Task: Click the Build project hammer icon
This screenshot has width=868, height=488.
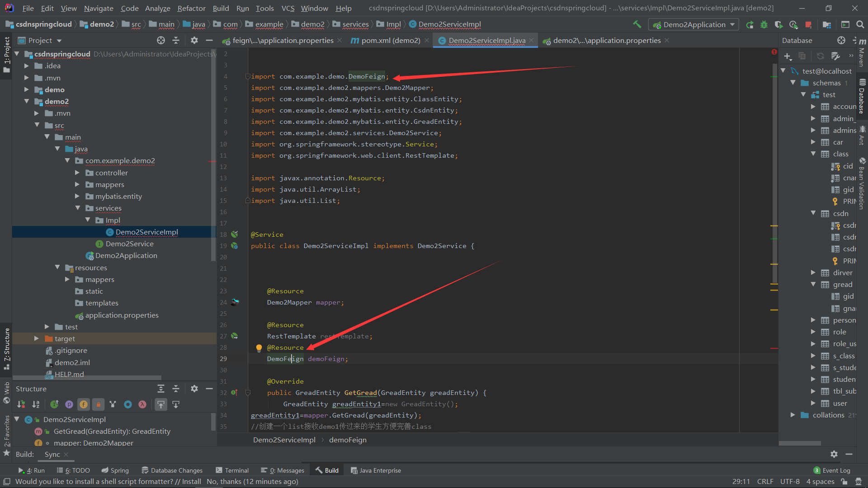Action: pos(637,24)
